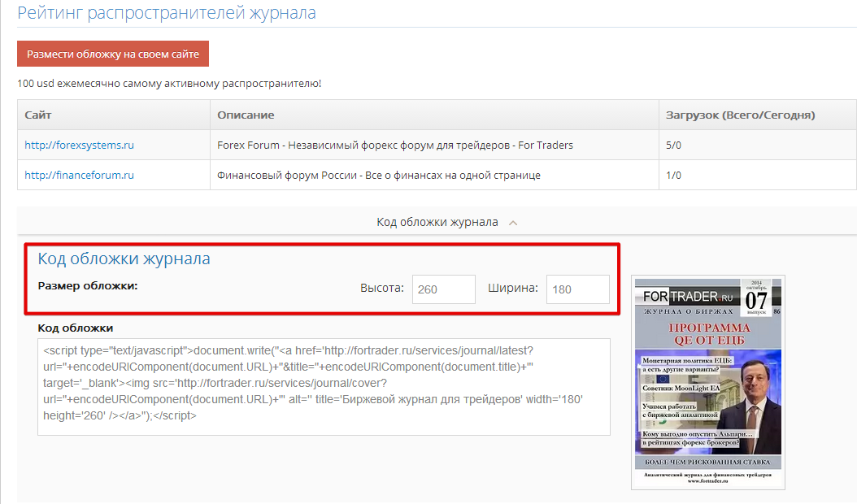Image resolution: width=857 pixels, height=504 pixels.
Task: Click the 5/0 downloads cell
Action: tap(758, 145)
